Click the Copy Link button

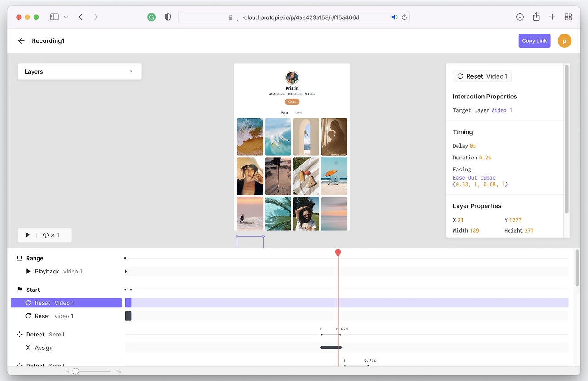pos(534,41)
